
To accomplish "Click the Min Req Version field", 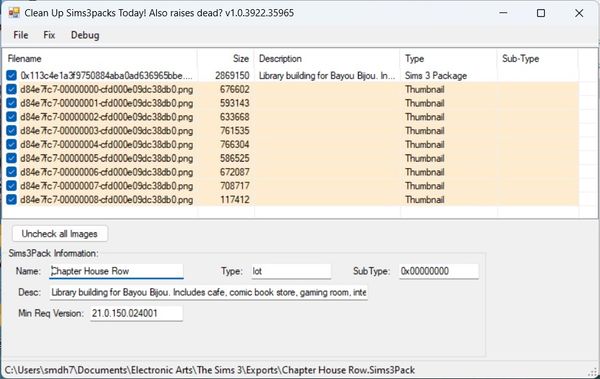I will point(136,314).
